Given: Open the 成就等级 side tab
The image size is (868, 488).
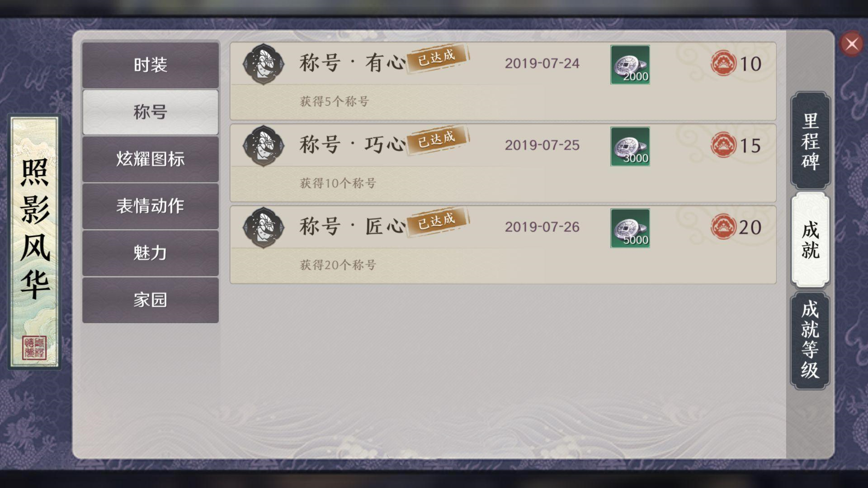Looking at the screenshot, I should tap(810, 340).
